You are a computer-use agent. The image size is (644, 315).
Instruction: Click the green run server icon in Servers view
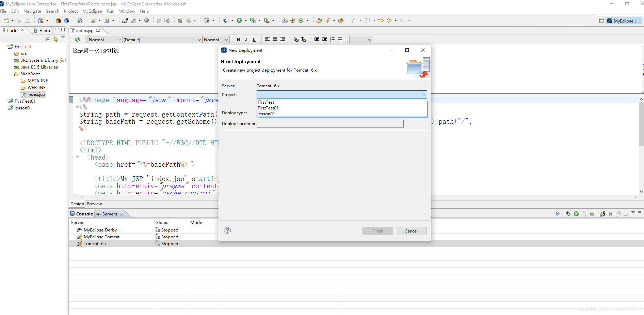pos(576,214)
